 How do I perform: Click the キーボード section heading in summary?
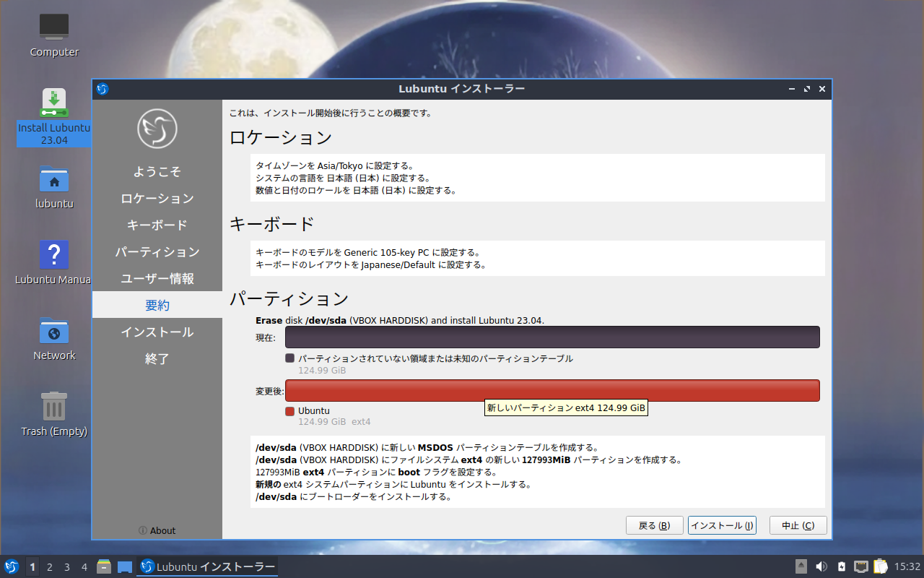click(272, 224)
